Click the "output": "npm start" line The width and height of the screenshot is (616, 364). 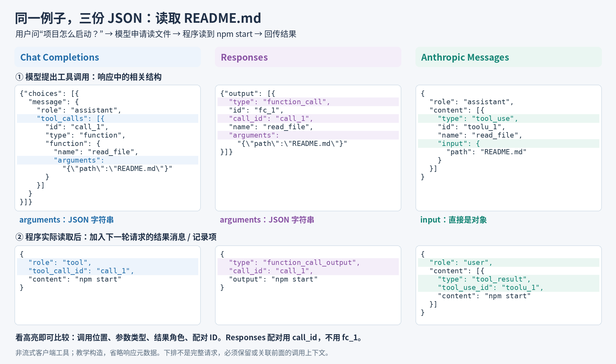[x=273, y=279]
